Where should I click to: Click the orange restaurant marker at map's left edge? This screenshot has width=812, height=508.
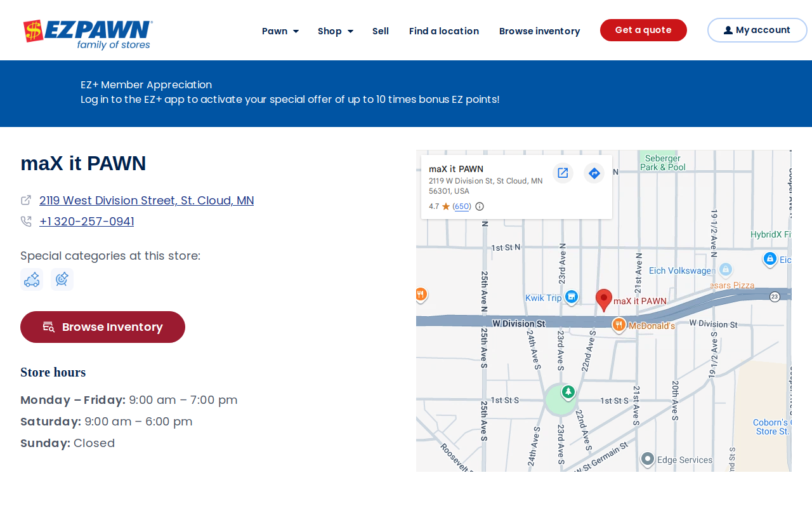(x=421, y=295)
